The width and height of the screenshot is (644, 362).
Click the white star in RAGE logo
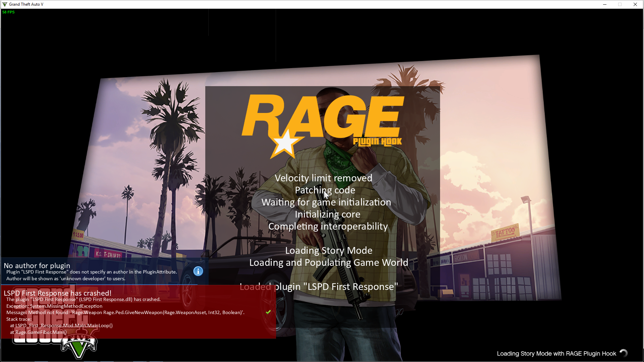[285, 143]
